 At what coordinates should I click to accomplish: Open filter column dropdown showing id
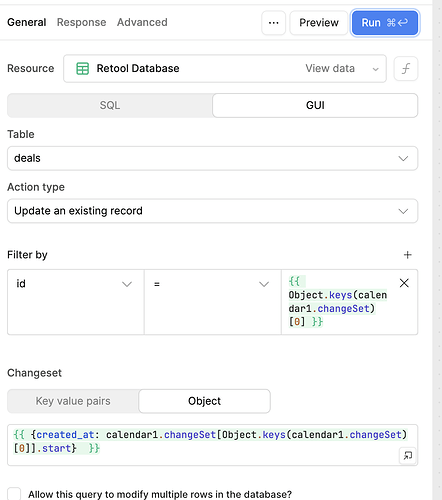click(x=76, y=302)
